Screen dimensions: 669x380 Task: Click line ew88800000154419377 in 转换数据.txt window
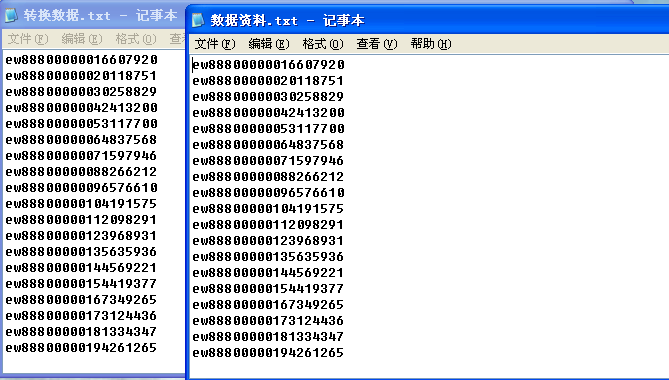click(81, 284)
